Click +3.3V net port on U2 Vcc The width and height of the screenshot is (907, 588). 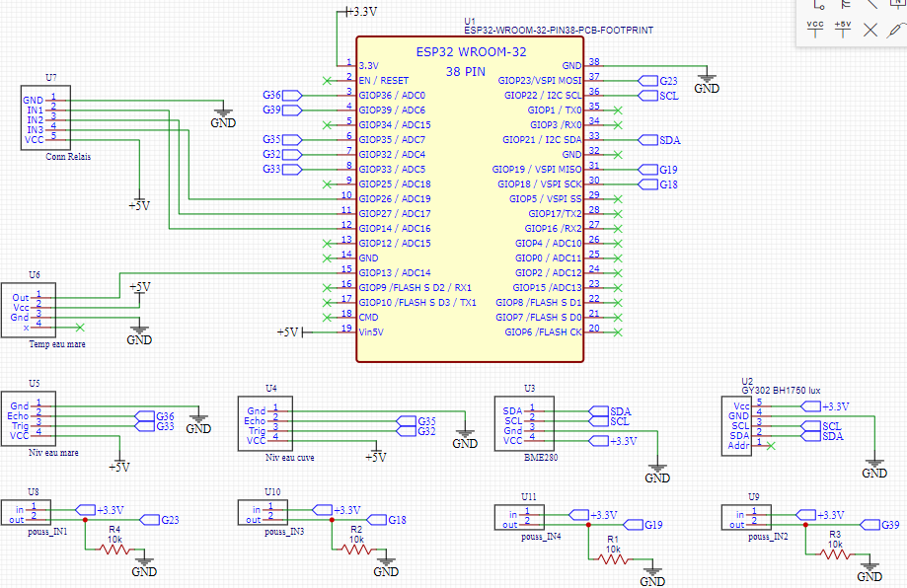tap(824, 406)
